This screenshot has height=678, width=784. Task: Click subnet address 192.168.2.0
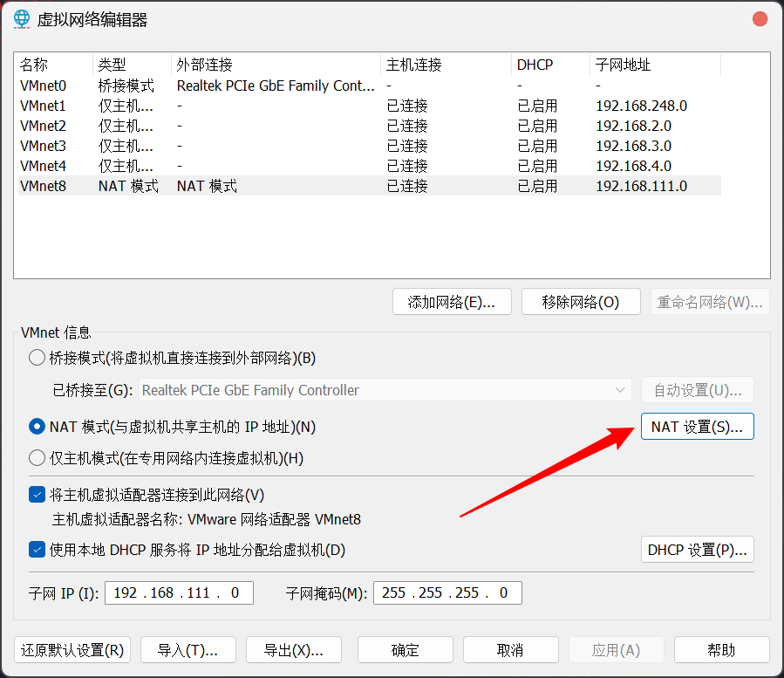pos(633,126)
